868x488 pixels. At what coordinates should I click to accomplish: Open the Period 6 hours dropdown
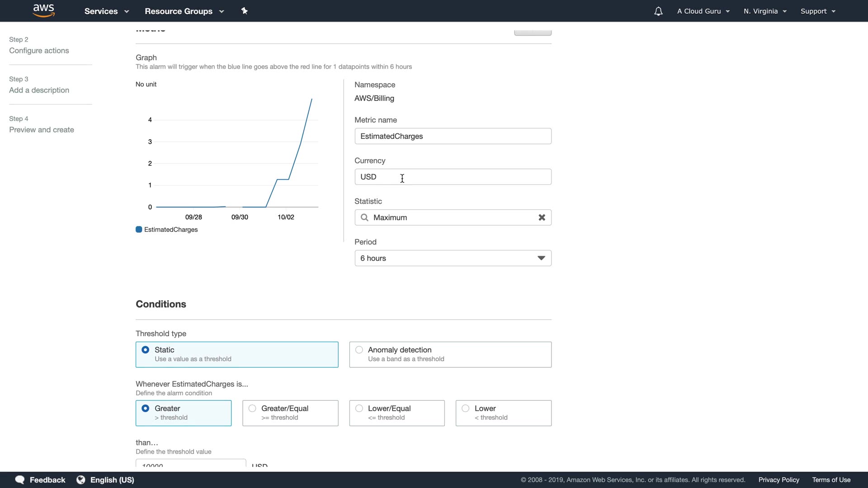(x=453, y=258)
